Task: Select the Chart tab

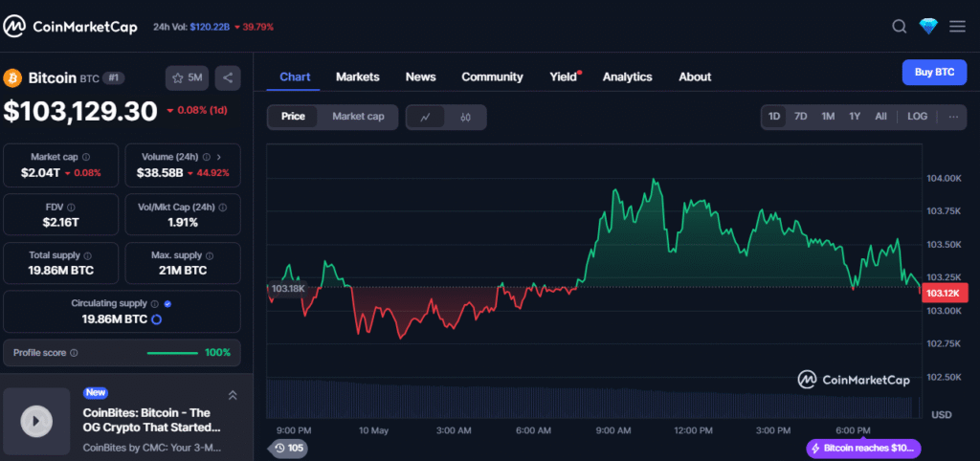Action: [295, 77]
